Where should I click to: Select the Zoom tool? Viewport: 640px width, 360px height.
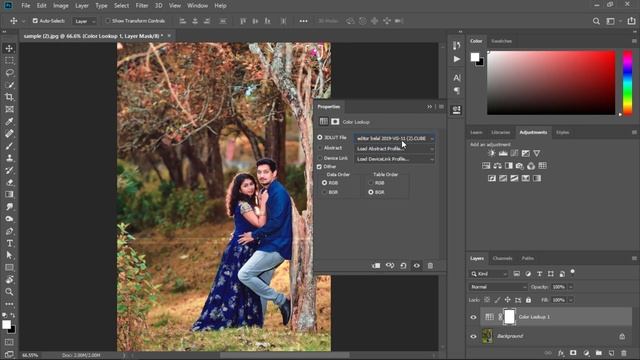pos(9,292)
